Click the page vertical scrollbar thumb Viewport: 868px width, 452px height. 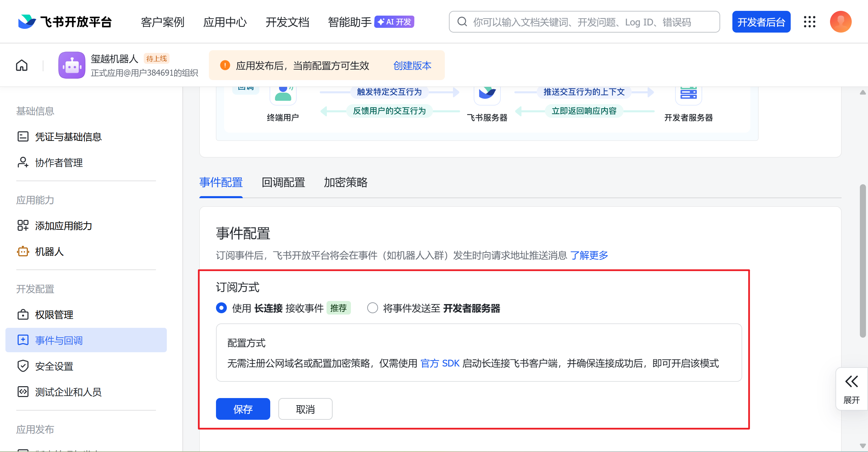(x=863, y=261)
